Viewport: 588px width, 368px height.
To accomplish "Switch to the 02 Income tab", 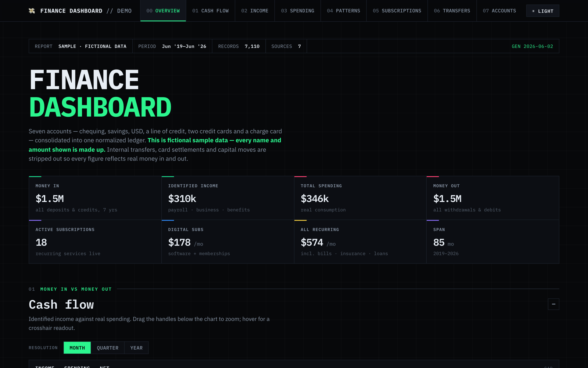I will pyautogui.click(x=255, y=11).
